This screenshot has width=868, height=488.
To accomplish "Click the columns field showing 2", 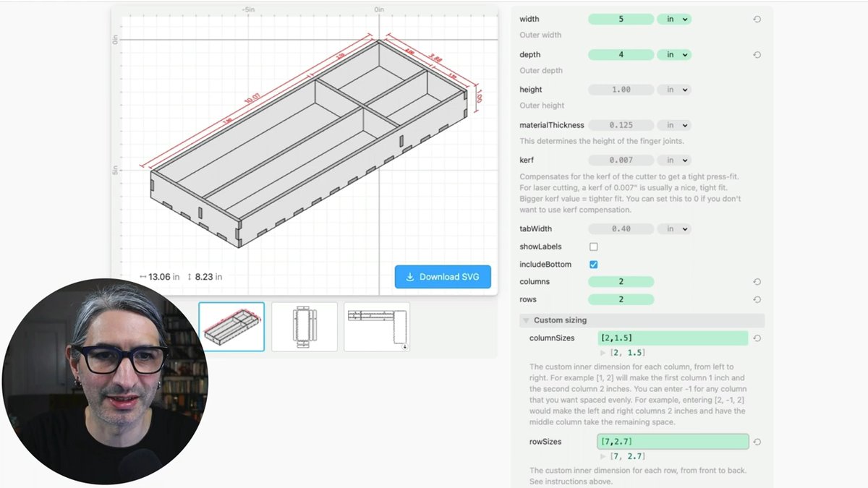I will [621, 282].
